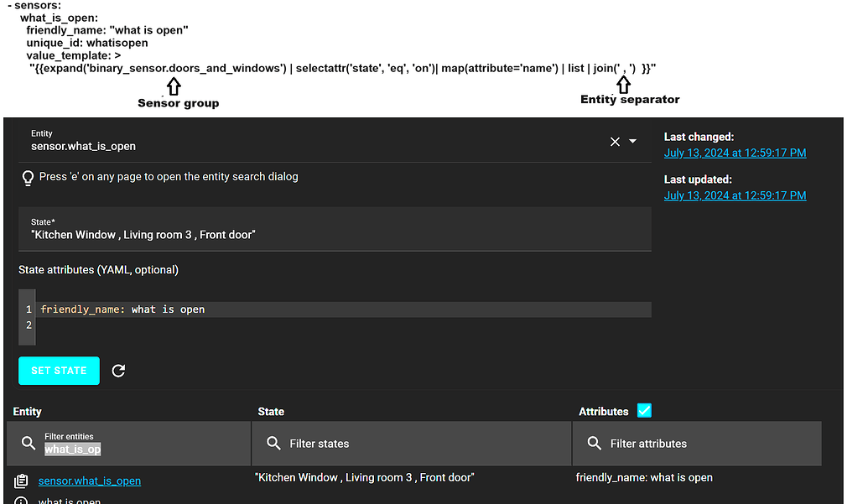Open the Last changed timestamp link
Viewport: 868px width, 504px height.
point(735,153)
